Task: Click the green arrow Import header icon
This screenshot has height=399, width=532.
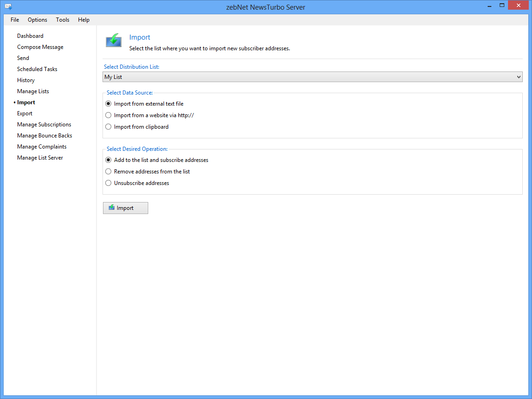Action: (114, 40)
